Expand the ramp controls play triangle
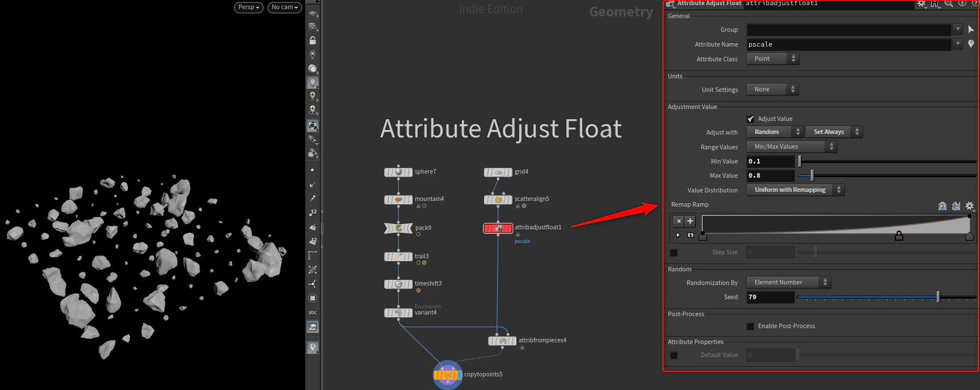This screenshot has height=390, width=980. 678,235
